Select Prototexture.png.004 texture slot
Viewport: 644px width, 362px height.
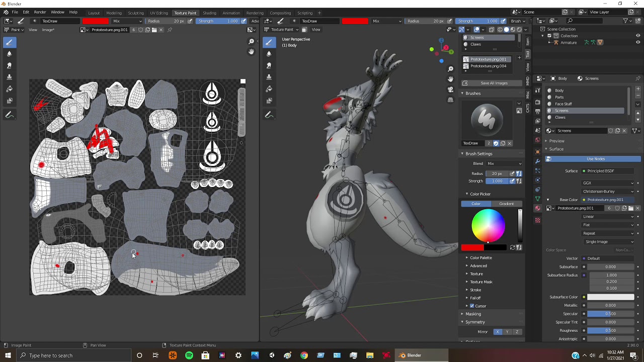[x=488, y=66]
